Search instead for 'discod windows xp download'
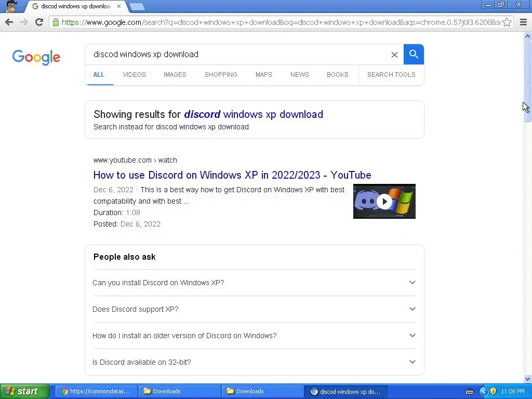Image resolution: width=532 pixels, height=399 pixels. click(202, 127)
